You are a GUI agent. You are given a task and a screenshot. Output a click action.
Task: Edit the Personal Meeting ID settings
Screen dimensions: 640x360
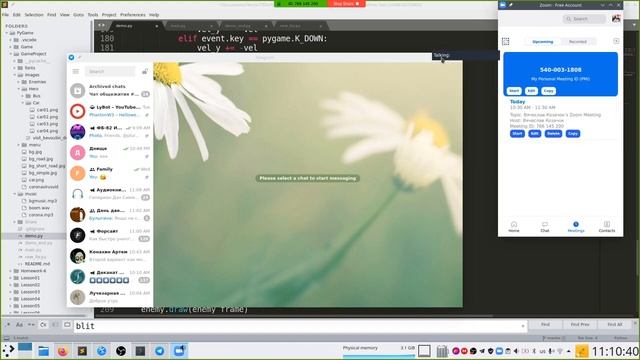coord(531,91)
